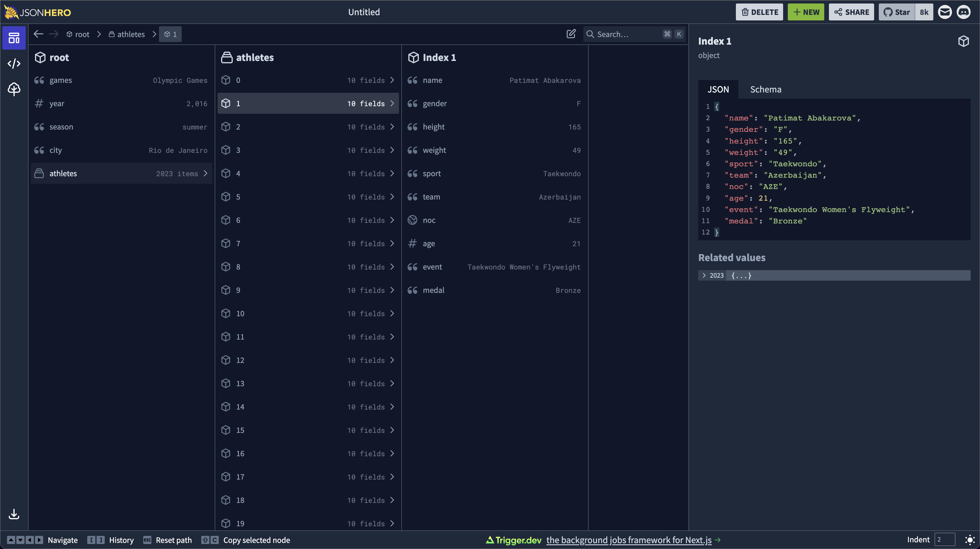
Task: Open the Discord icon in the top bar
Action: click(964, 12)
